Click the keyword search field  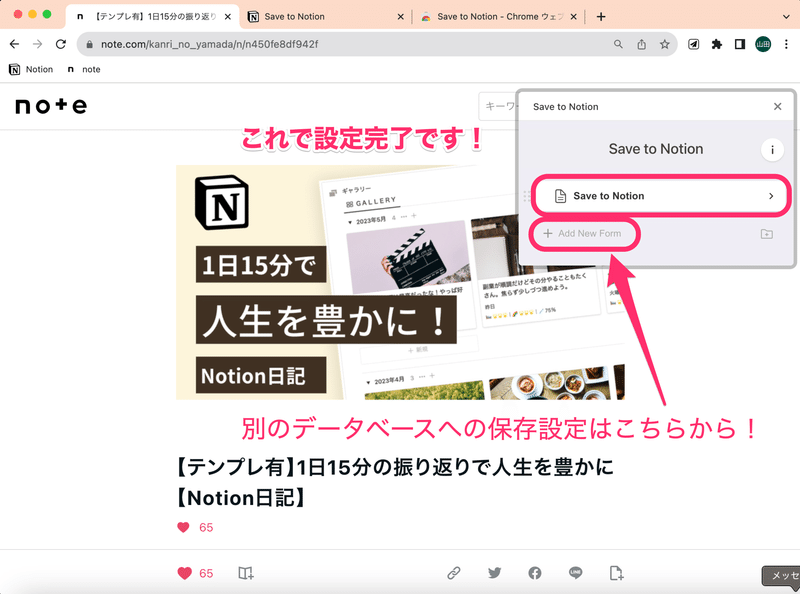[x=498, y=106]
